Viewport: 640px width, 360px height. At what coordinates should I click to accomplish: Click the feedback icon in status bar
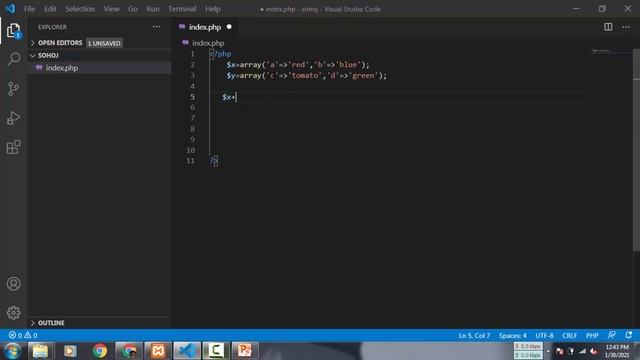click(x=611, y=335)
